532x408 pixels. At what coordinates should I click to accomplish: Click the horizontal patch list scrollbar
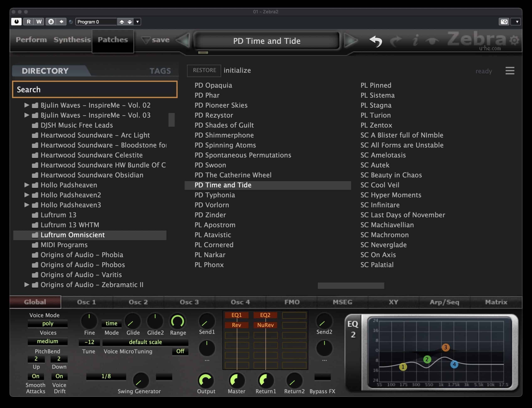(351, 286)
